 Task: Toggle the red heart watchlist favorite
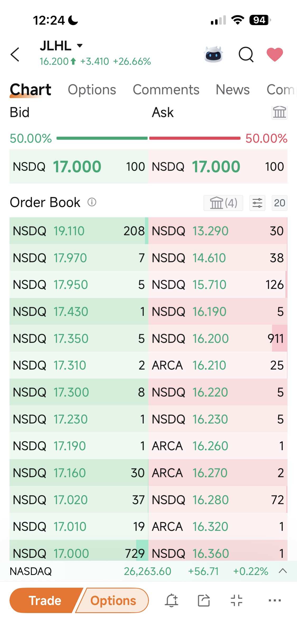tap(275, 54)
